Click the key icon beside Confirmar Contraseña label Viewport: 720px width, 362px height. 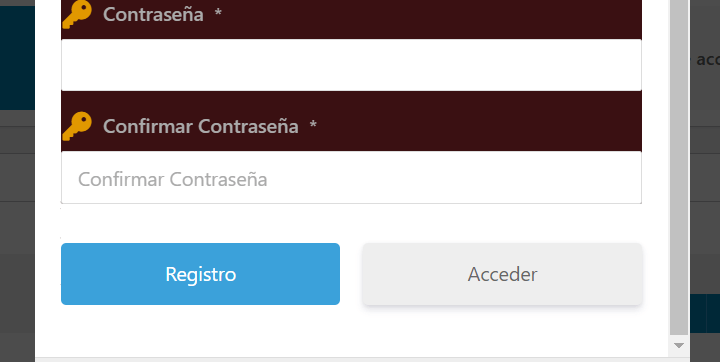click(x=77, y=126)
